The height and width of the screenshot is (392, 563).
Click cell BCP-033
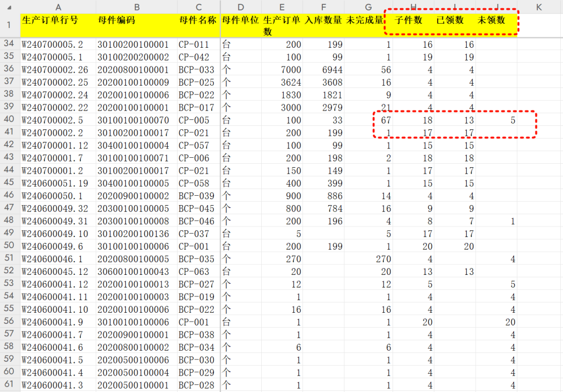198,70
